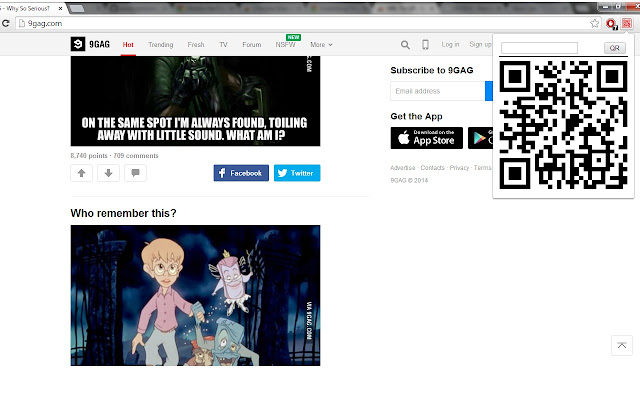Click the 9GAG © 2014 text
The width and height of the screenshot is (640, 400).
point(409,180)
